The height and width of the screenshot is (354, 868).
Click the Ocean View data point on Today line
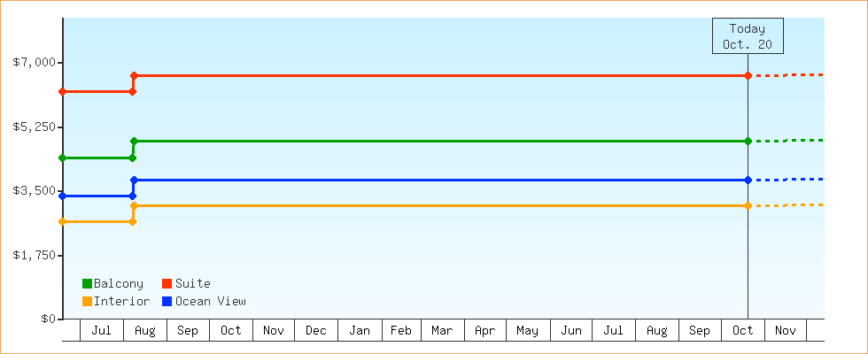(x=748, y=181)
